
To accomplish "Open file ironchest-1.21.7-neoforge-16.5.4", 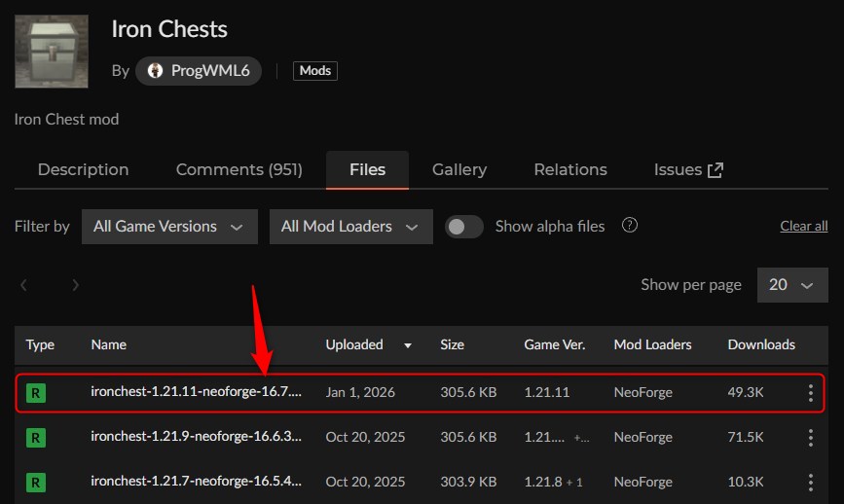I will [x=196, y=481].
